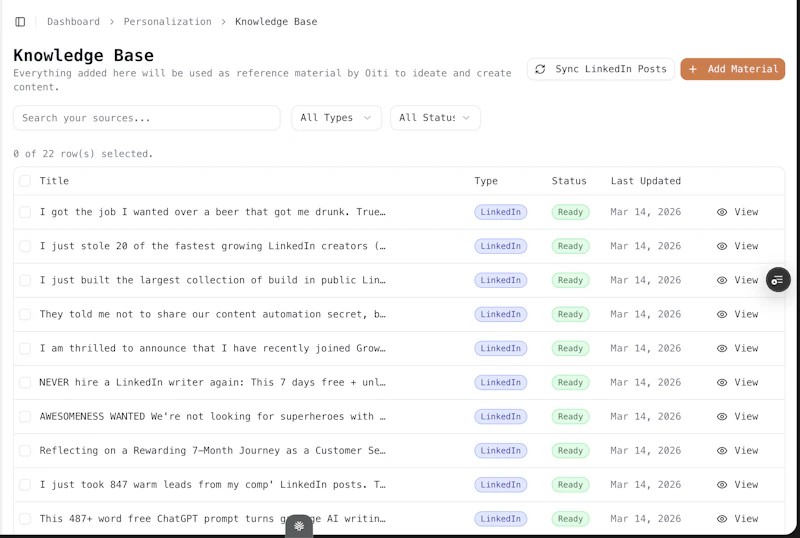Click the Type column header

click(486, 181)
